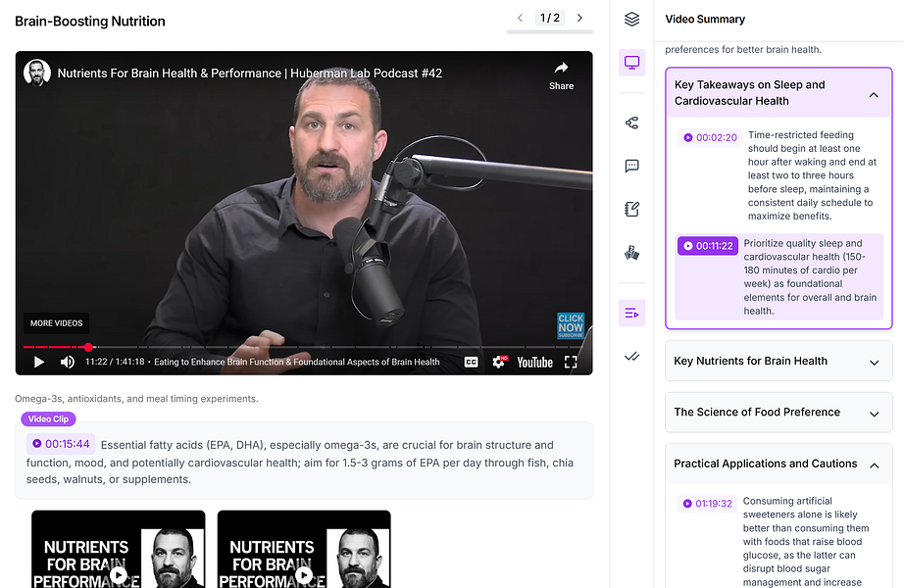Expand The Science of Food Preference

click(x=778, y=413)
